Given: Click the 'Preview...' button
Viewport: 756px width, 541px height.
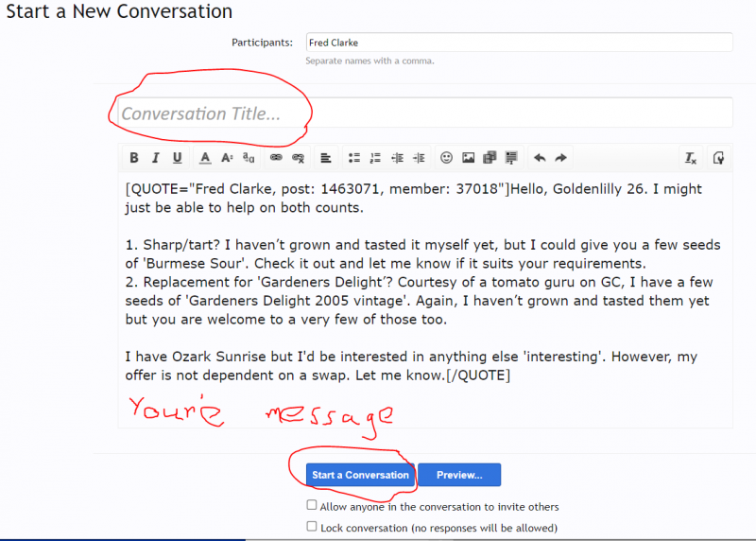Looking at the screenshot, I should click(x=459, y=475).
